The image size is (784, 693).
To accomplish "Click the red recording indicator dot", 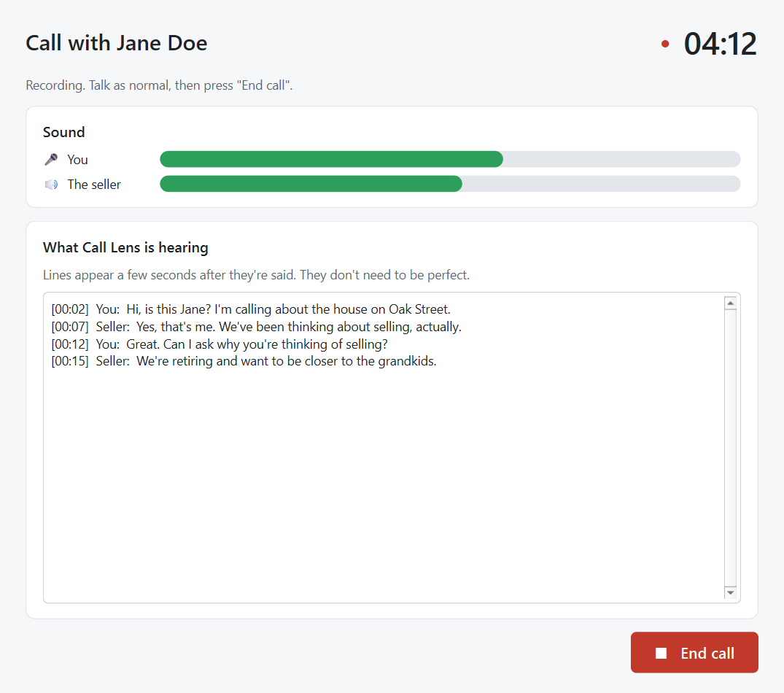I will pyautogui.click(x=665, y=44).
